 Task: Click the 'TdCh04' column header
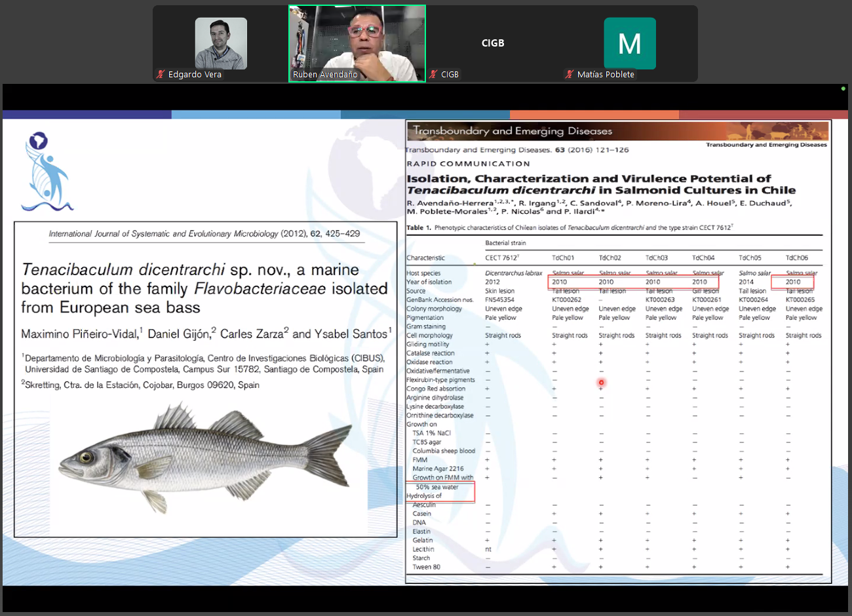703,258
